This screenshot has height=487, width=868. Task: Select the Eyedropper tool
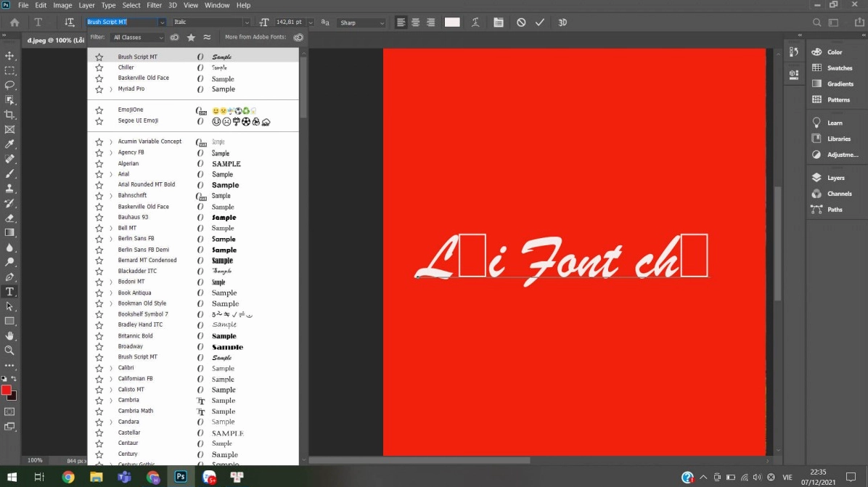10,144
